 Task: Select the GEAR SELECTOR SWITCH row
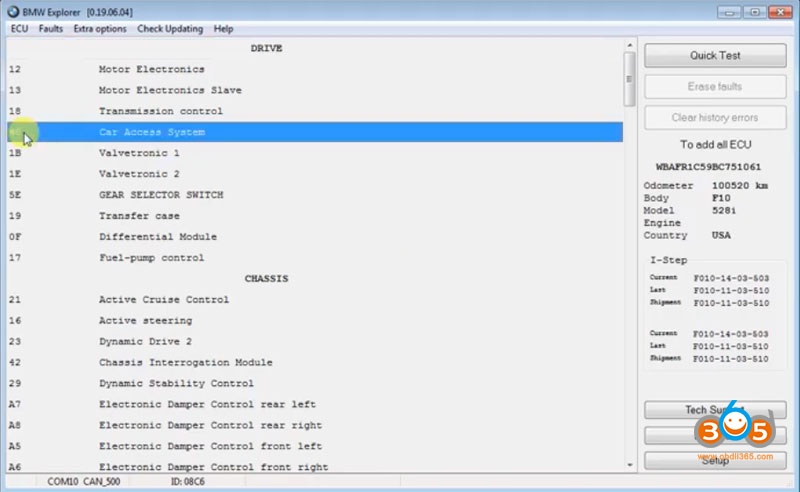coord(315,195)
